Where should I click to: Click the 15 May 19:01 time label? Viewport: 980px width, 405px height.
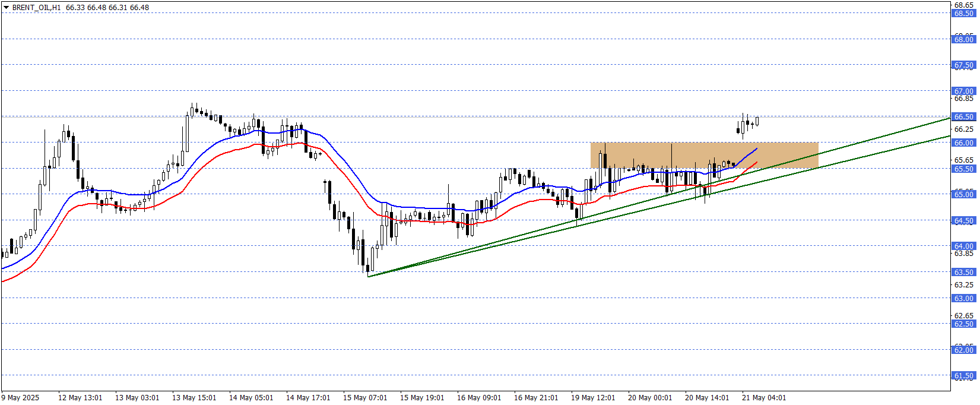422,398
